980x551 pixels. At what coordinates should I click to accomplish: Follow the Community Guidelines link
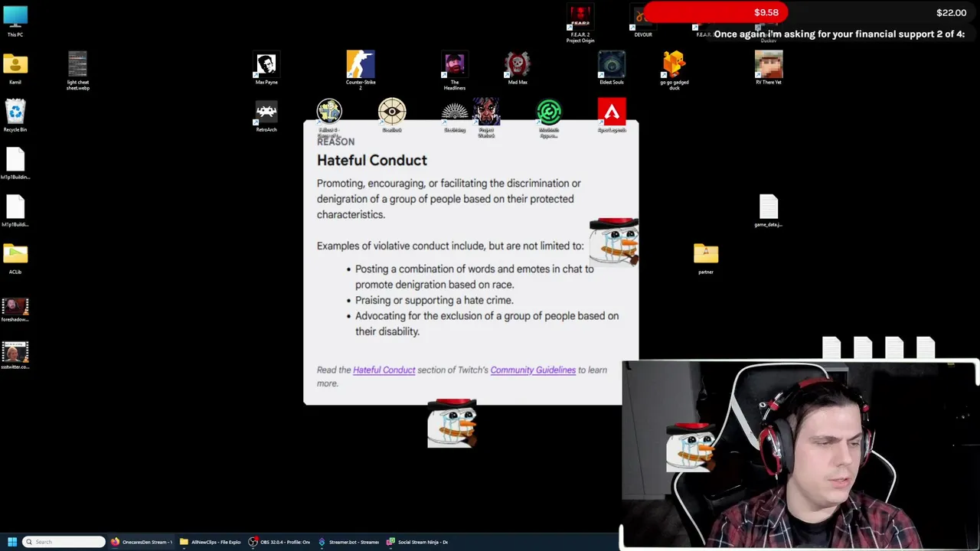[x=533, y=370]
